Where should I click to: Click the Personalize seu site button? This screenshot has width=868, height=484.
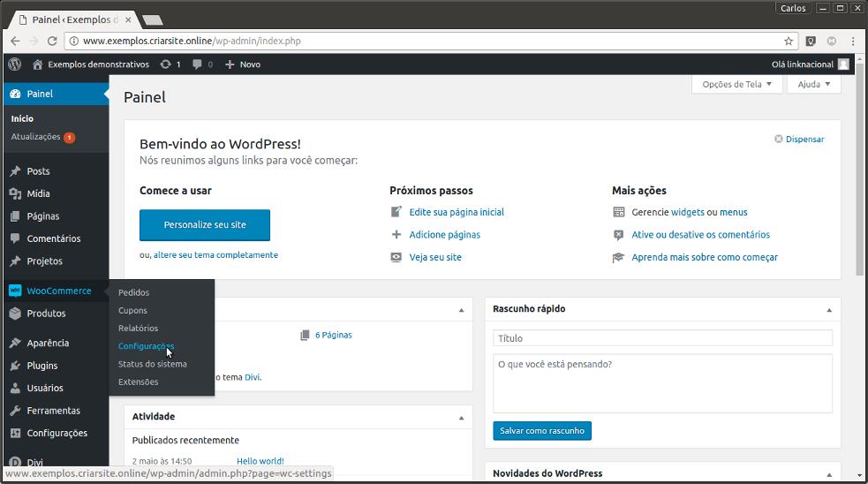(205, 225)
